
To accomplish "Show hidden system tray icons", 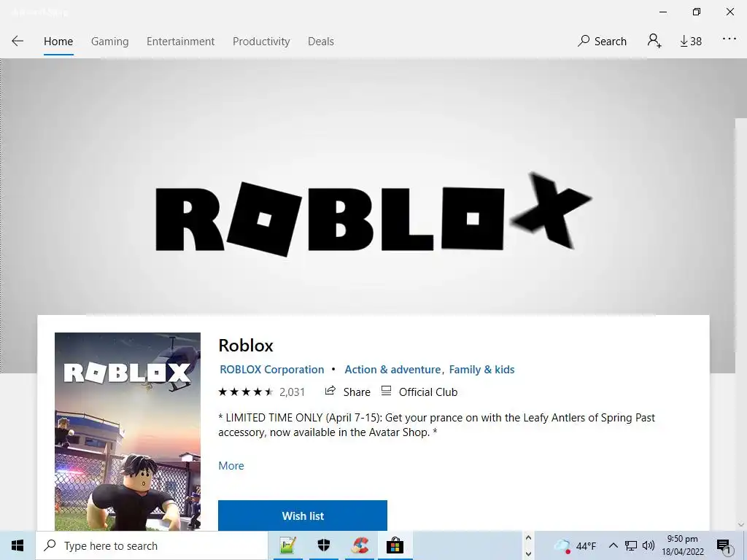I will pyautogui.click(x=613, y=545).
